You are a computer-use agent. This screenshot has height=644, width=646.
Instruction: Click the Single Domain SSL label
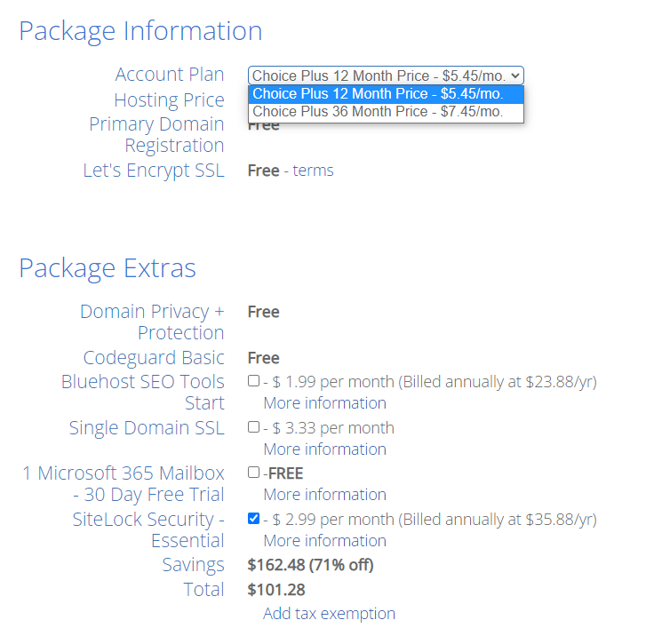[x=147, y=428]
